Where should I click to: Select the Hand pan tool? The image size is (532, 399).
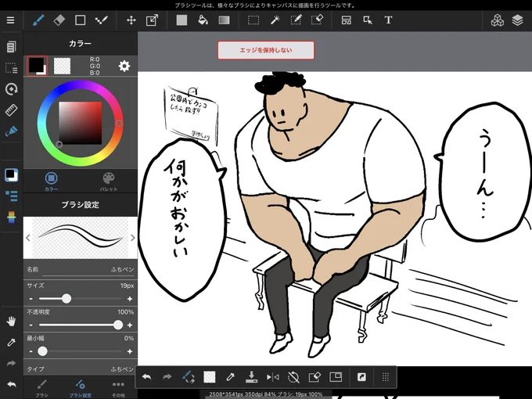pos(11,321)
